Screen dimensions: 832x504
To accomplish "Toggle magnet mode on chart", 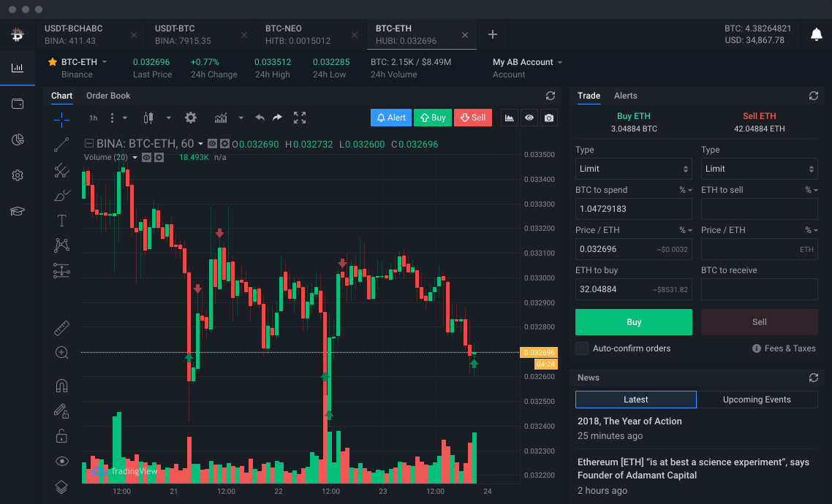I will coord(61,385).
